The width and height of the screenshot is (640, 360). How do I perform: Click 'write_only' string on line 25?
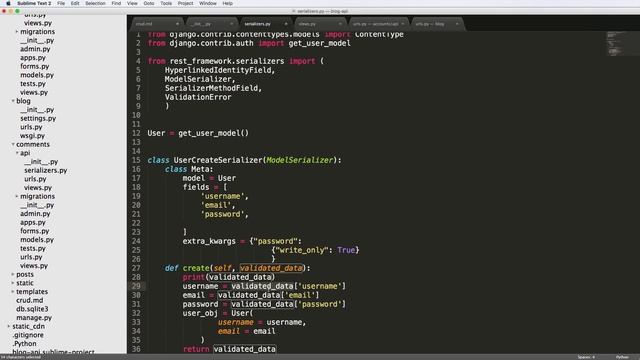301,250
